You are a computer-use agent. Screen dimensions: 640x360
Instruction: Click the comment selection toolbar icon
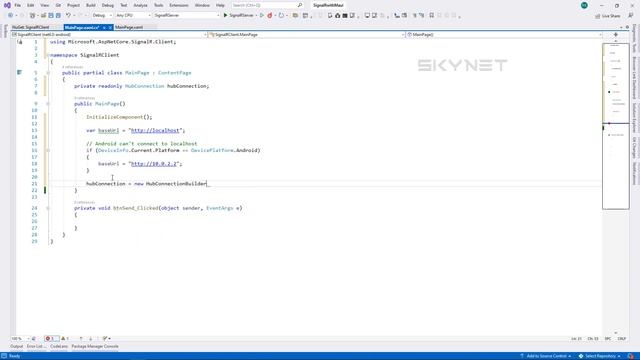pyautogui.click(x=414, y=16)
